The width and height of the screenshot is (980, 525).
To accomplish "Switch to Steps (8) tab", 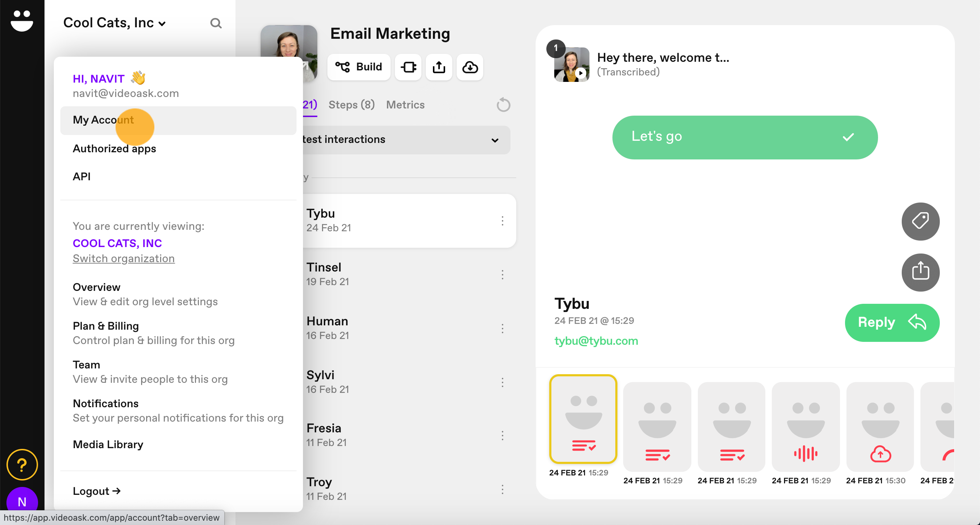I will pyautogui.click(x=351, y=104).
